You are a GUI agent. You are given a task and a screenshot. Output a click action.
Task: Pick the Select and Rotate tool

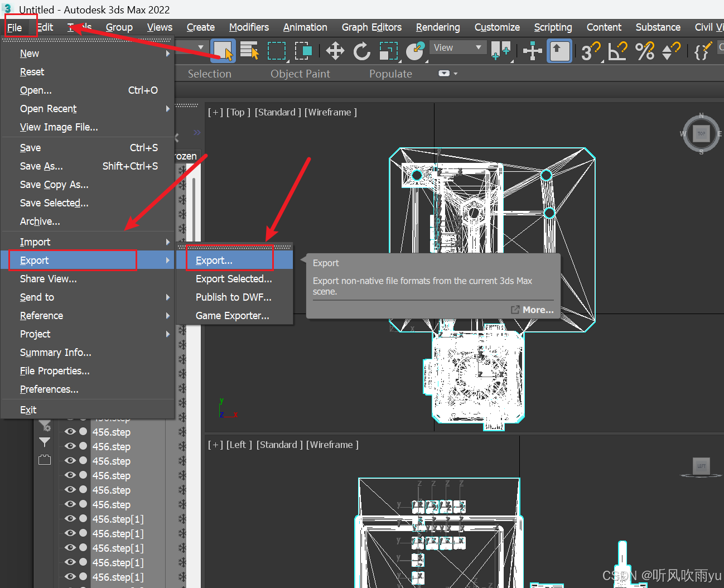(362, 51)
